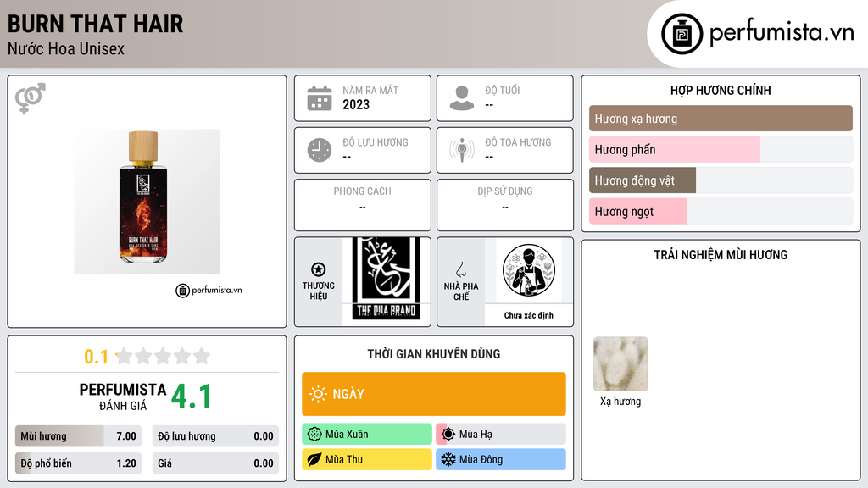Click the calendar icon beside Năm ra mắt
Image resolution: width=868 pixels, height=488 pixels.
(x=320, y=98)
